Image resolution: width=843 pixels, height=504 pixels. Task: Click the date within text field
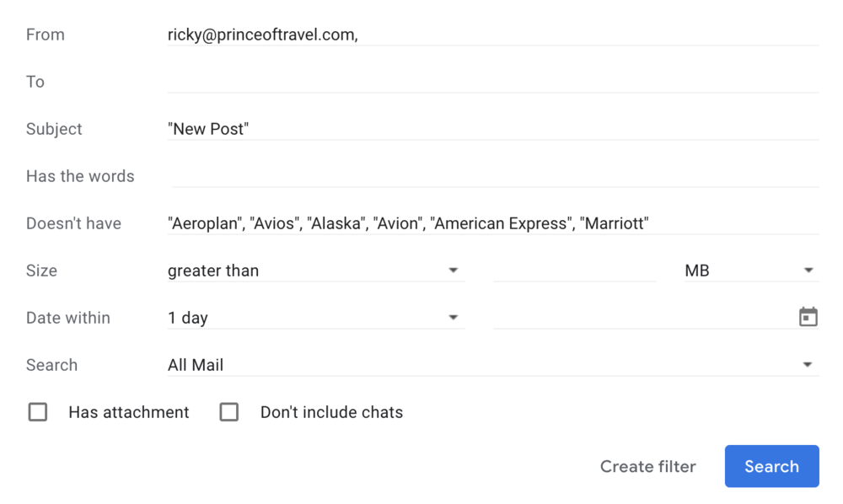642,318
